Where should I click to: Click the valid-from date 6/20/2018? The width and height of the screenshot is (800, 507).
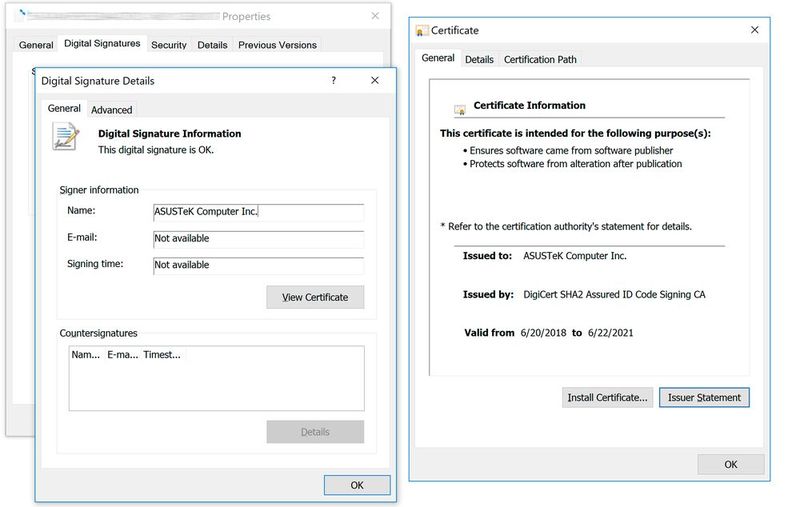tap(543, 333)
